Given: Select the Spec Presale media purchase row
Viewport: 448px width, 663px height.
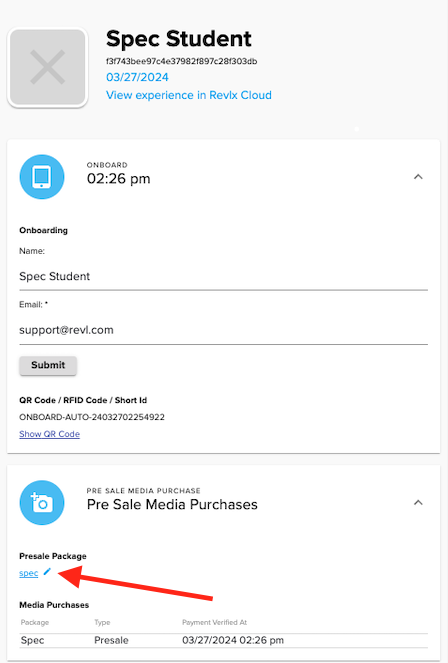Looking at the screenshot, I should coord(224,640).
